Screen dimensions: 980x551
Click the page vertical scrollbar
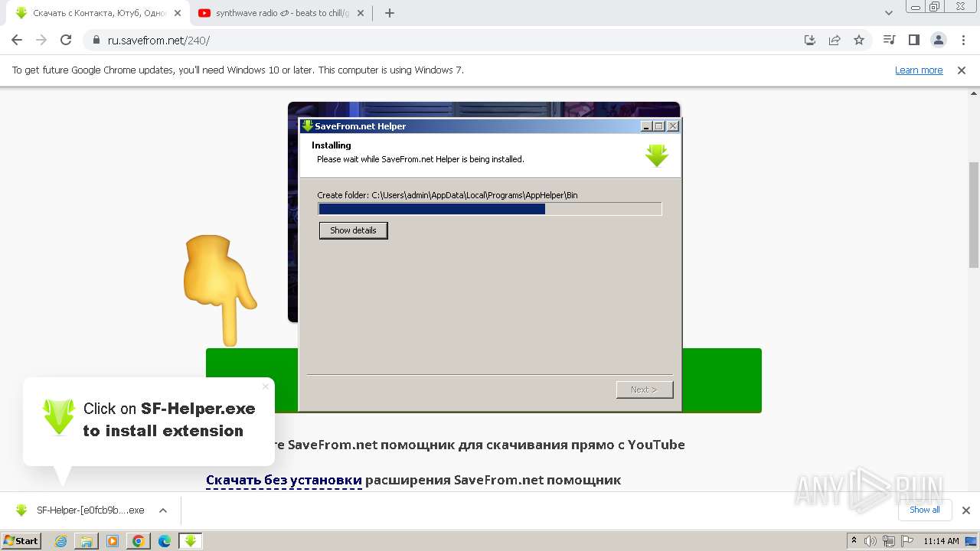click(x=974, y=214)
